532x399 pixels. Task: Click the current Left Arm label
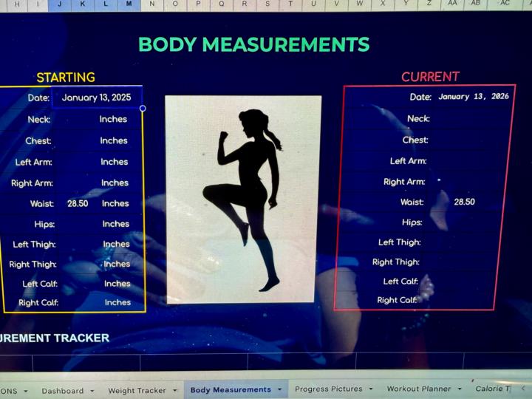[x=408, y=161]
